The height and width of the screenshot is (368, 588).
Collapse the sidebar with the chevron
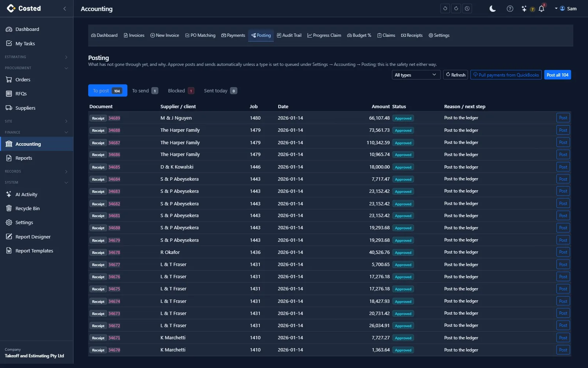[x=65, y=8]
